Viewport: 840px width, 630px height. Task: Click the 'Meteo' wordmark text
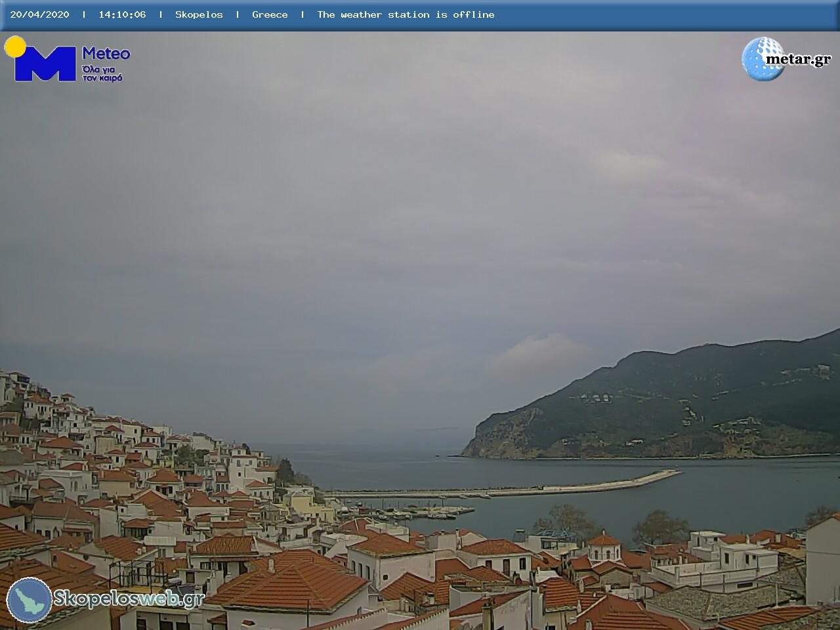106,53
